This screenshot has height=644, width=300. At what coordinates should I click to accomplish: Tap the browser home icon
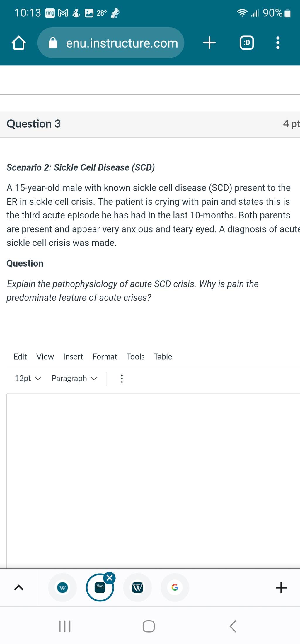pyautogui.click(x=19, y=43)
